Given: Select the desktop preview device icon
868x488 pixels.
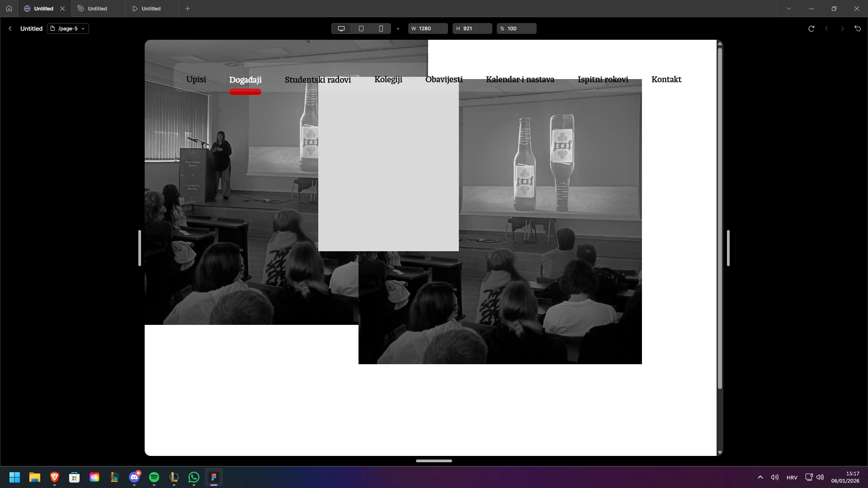Looking at the screenshot, I should [341, 28].
